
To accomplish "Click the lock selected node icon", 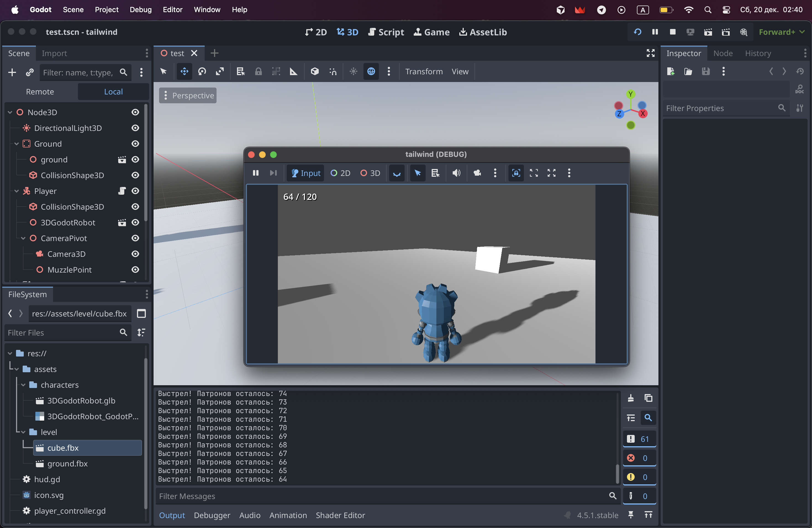I will (258, 71).
